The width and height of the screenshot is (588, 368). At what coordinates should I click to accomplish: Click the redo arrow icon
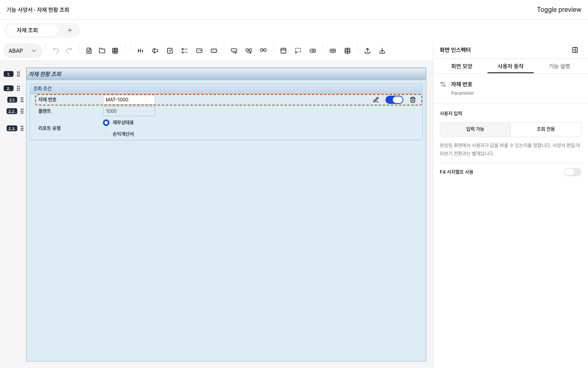69,51
